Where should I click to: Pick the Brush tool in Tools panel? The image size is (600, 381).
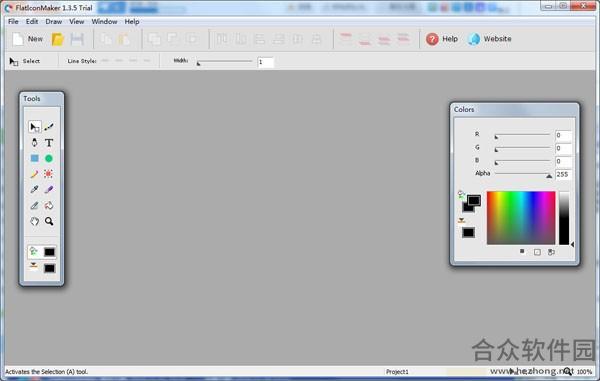(49, 127)
